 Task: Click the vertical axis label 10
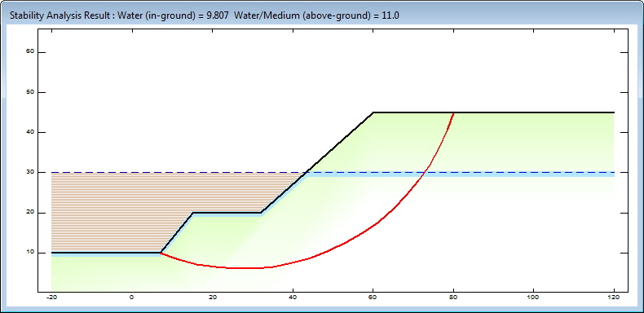[29, 253]
